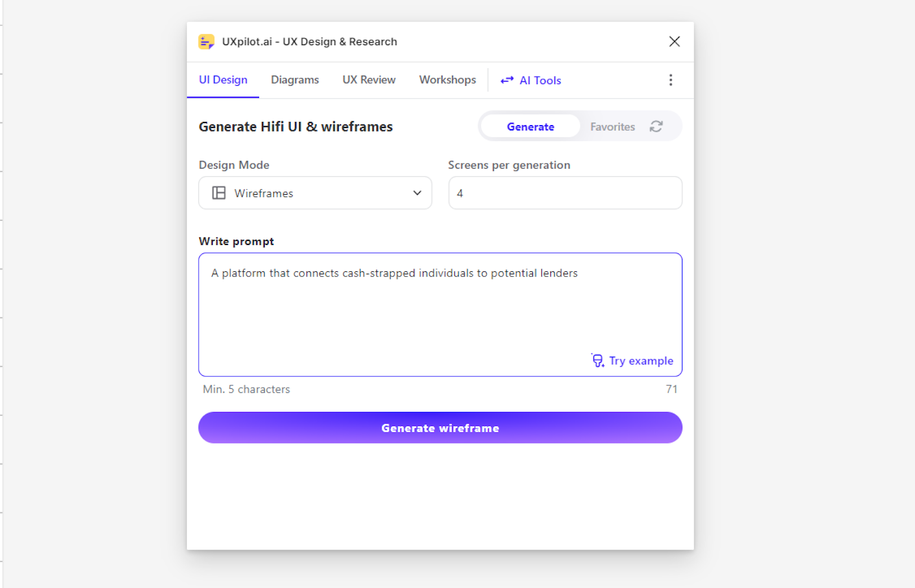
Task: Select the Generate pill toggle
Action: 529,126
